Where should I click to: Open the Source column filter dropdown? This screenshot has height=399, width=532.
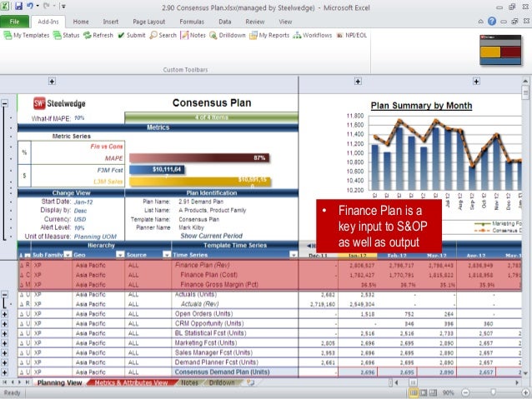(167, 255)
